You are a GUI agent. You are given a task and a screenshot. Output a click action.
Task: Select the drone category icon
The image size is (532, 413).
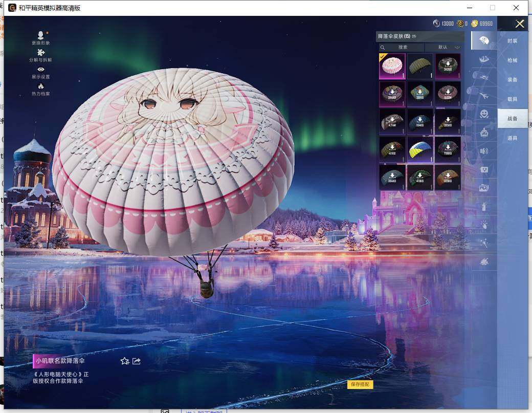pyautogui.click(x=484, y=77)
